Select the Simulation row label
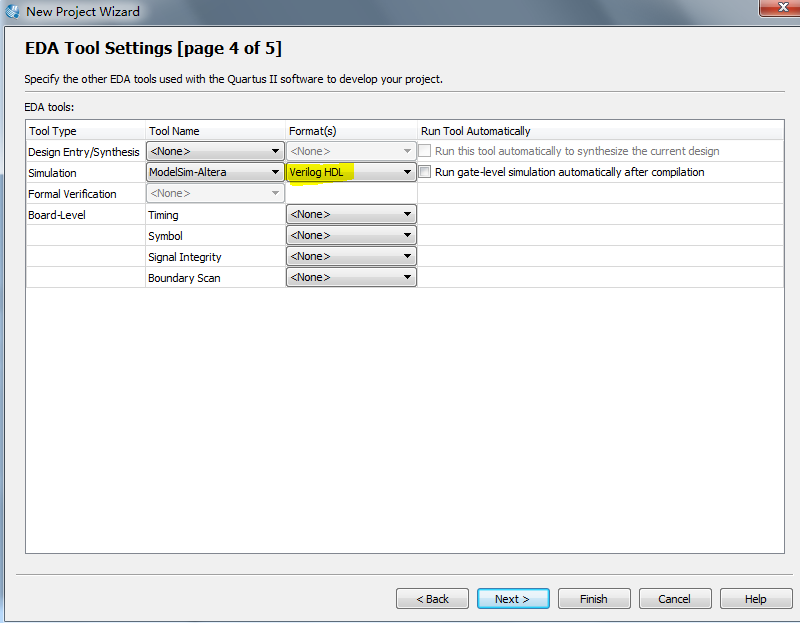This screenshot has width=800, height=623. pos(52,173)
